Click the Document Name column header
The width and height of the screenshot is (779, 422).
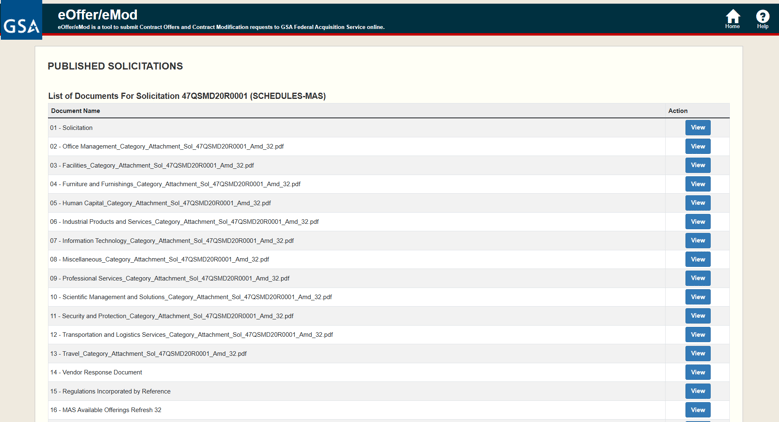76,111
